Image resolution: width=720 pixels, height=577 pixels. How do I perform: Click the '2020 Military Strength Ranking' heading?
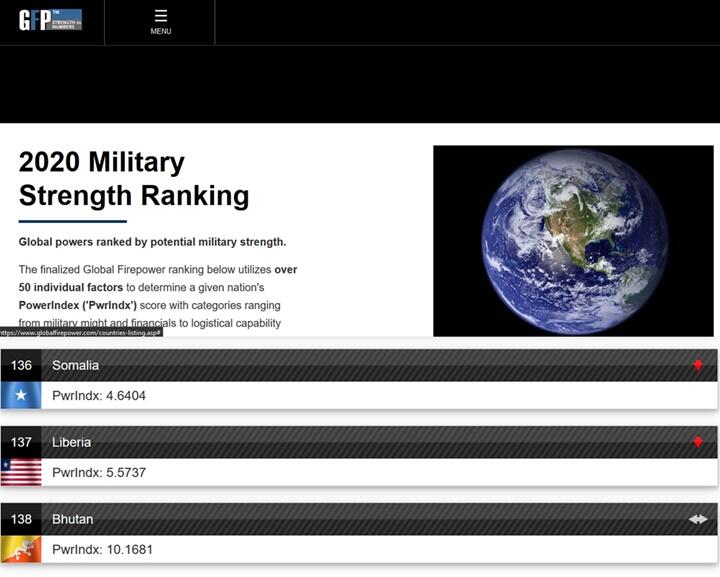click(134, 179)
